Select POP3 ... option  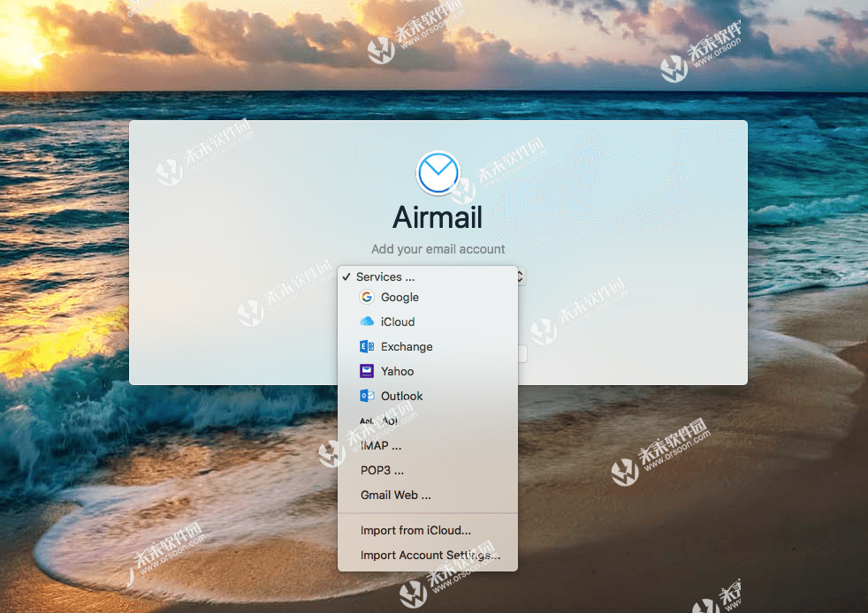[427, 470]
